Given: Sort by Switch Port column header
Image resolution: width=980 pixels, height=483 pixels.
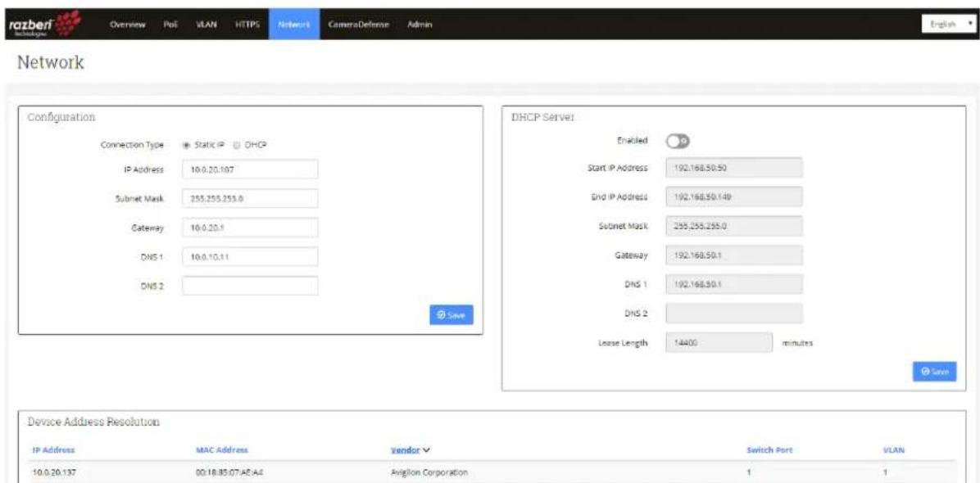Looking at the screenshot, I should [769, 449].
